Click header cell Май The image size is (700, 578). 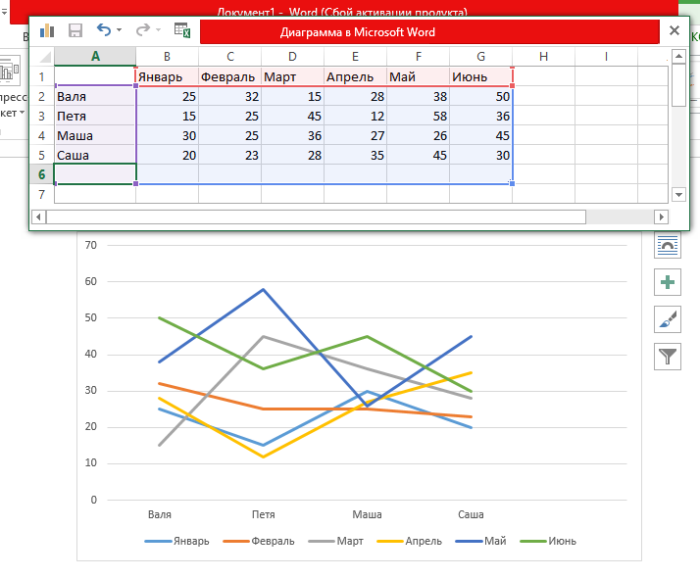coord(418,77)
